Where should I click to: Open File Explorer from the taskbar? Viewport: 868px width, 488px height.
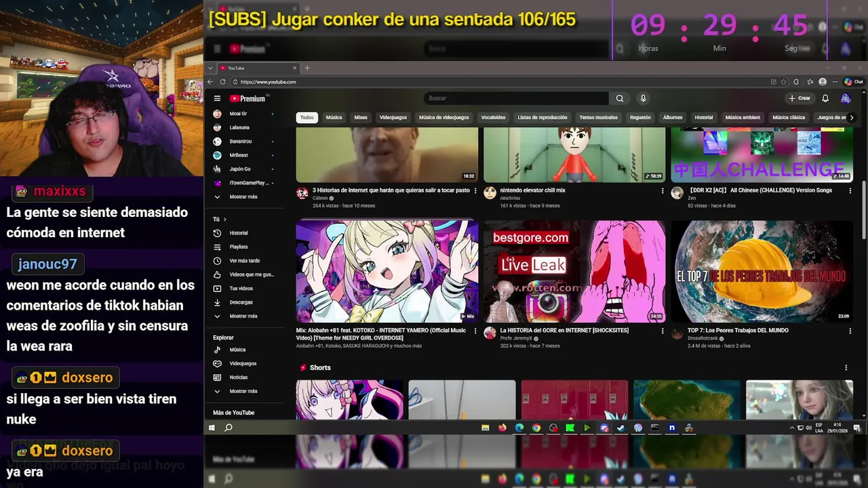(486, 428)
